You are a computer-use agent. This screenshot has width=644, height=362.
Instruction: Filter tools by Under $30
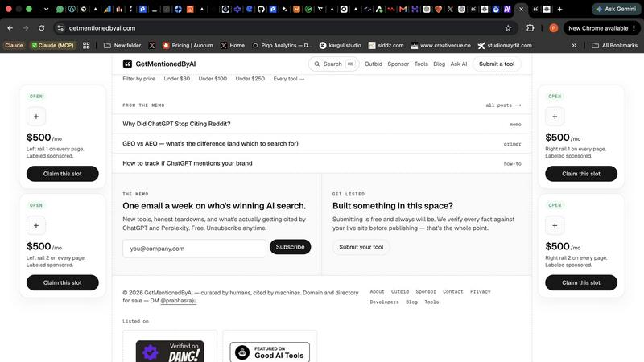click(176, 78)
